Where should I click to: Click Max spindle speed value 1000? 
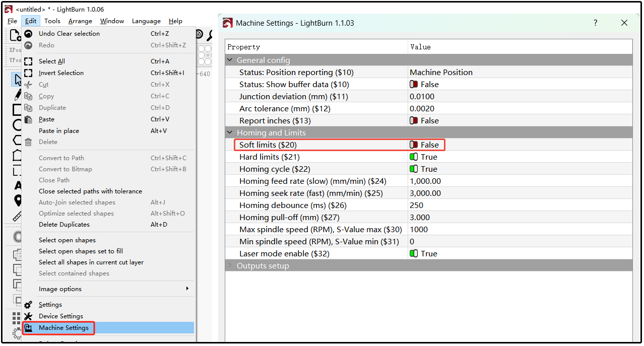pyautogui.click(x=520, y=230)
